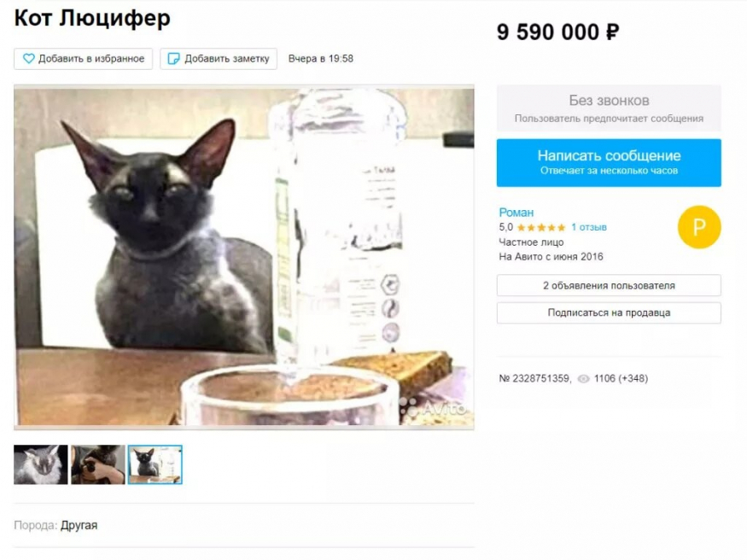
Task: View 2 объявления пользователя
Action: 609,285
